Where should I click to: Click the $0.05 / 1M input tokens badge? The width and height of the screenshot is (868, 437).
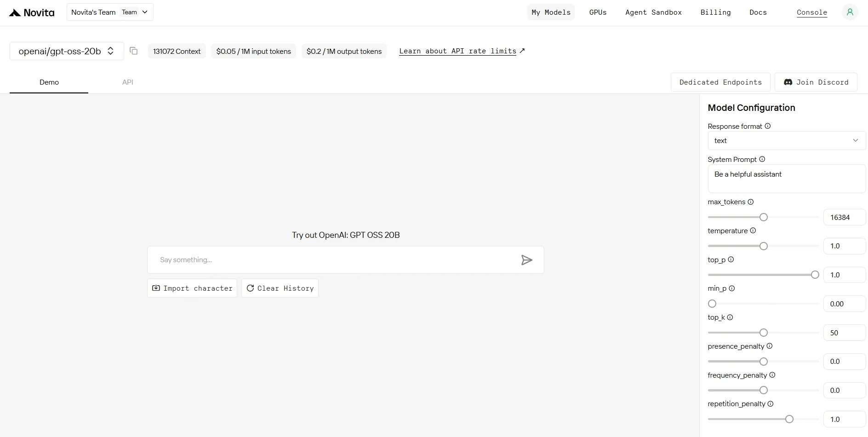tap(254, 51)
